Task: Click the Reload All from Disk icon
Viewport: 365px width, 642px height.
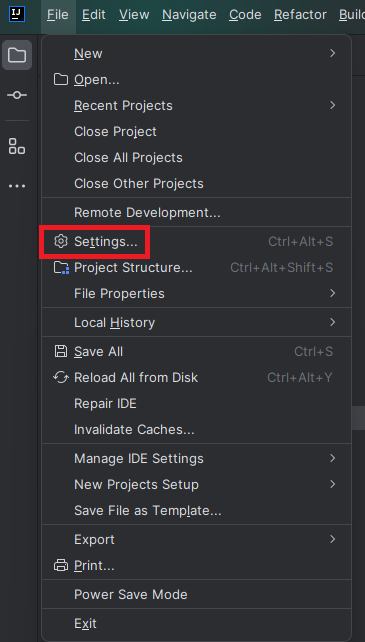Action: 61,377
